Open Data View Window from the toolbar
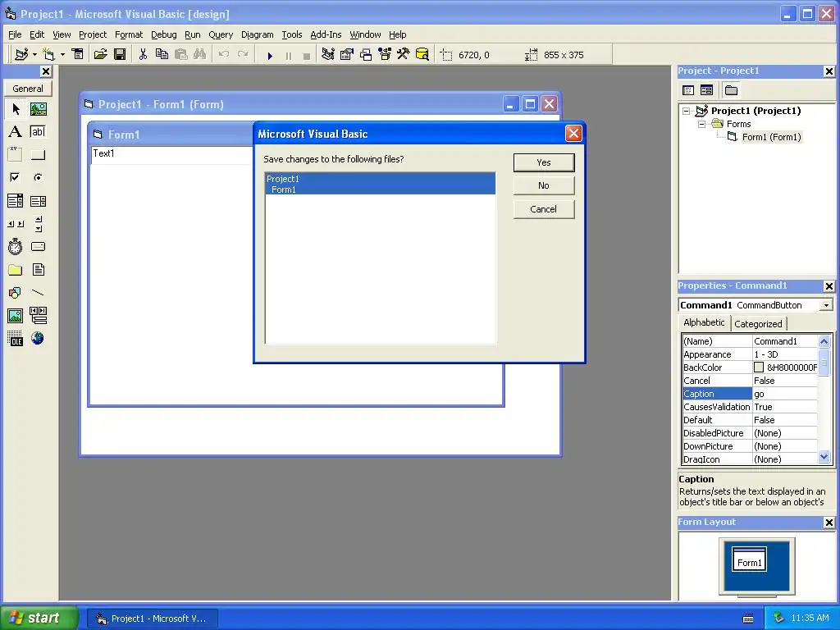Viewport: 840px width, 630px height. (x=422, y=55)
